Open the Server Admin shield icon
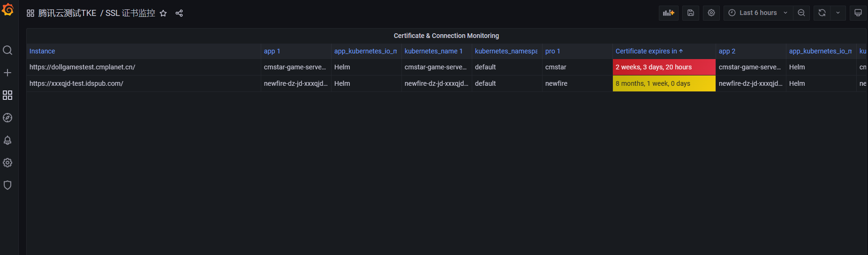 tap(8, 185)
